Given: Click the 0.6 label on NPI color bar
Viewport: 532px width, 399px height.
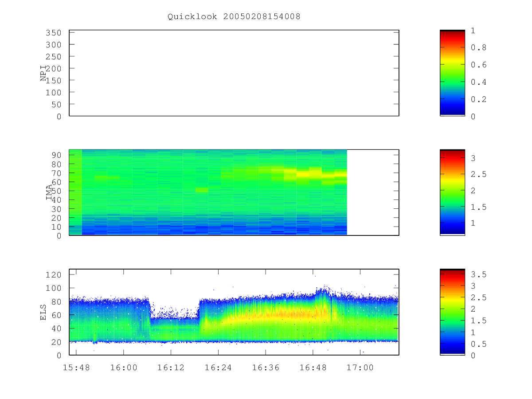Looking at the screenshot, I should coord(478,65).
